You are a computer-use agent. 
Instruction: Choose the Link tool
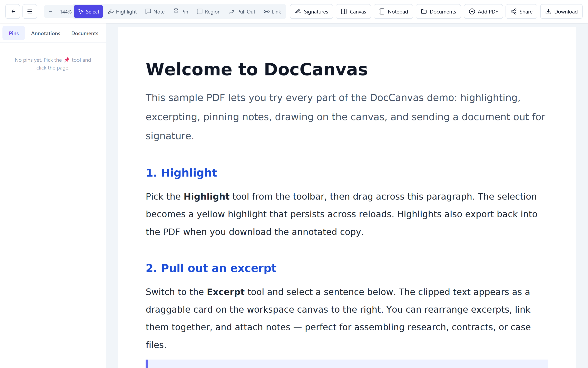click(x=272, y=11)
